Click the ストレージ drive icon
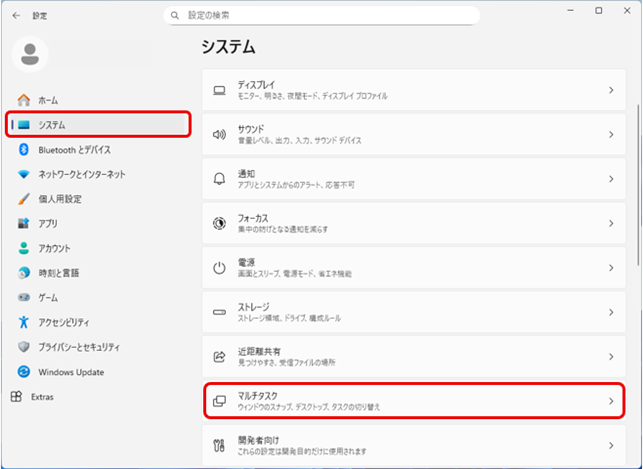The image size is (643, 469). pos(219,312)
